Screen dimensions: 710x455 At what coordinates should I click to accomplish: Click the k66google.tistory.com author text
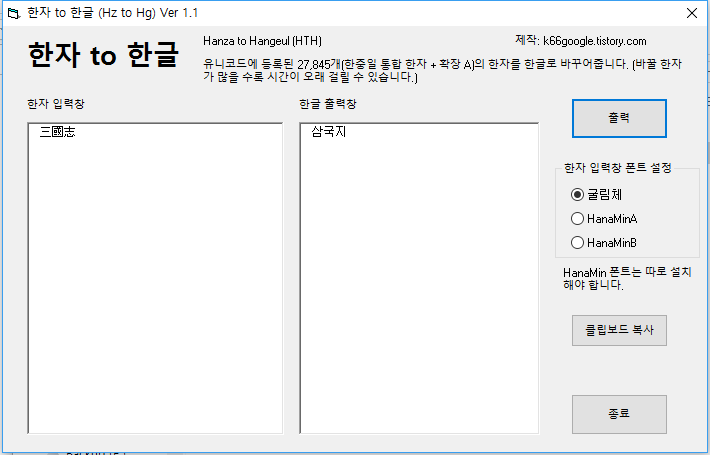coord(595,41)
